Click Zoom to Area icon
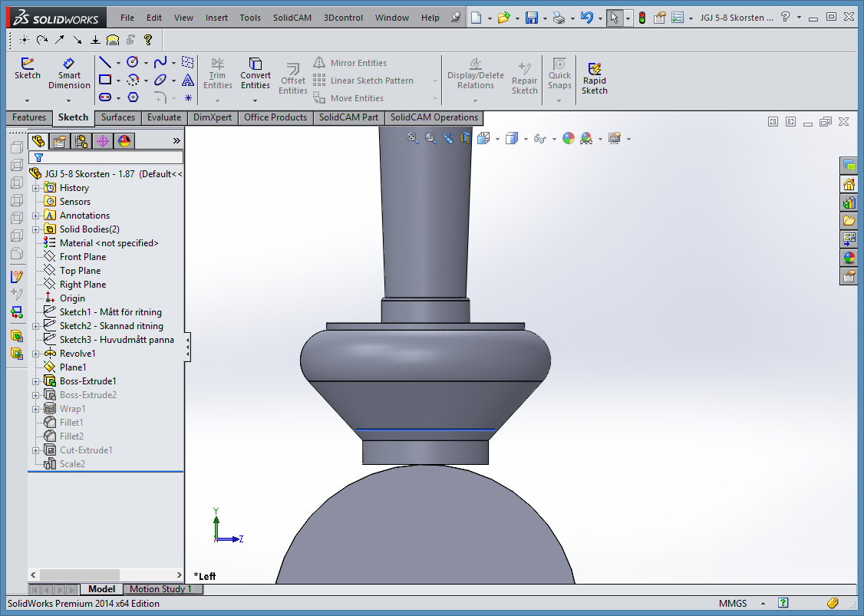Image resolution: width=864 pixels, height=616 pixels. point(430,138)
